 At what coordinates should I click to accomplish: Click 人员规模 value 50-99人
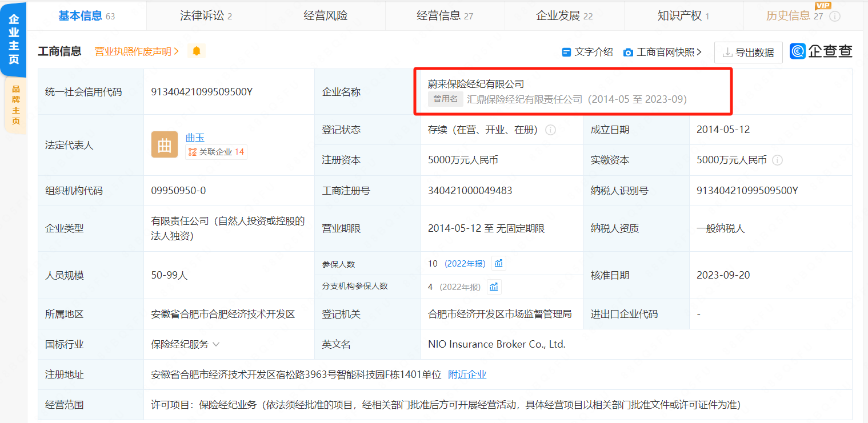(169, 275)
